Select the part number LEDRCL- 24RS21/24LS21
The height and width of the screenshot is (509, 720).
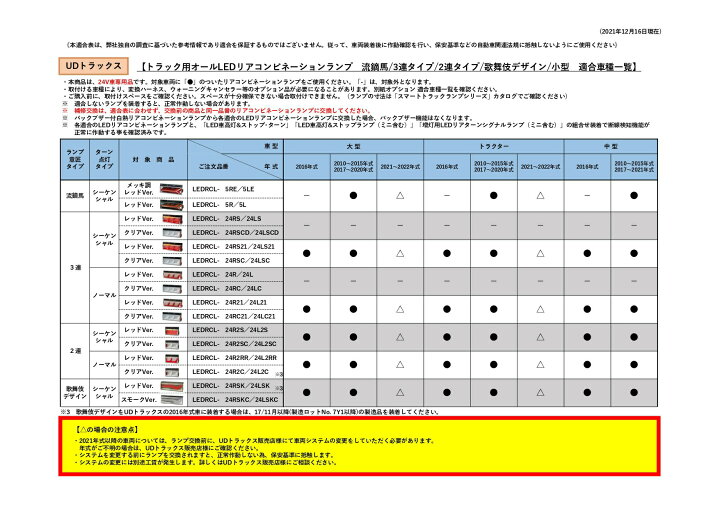pos(233,247)
